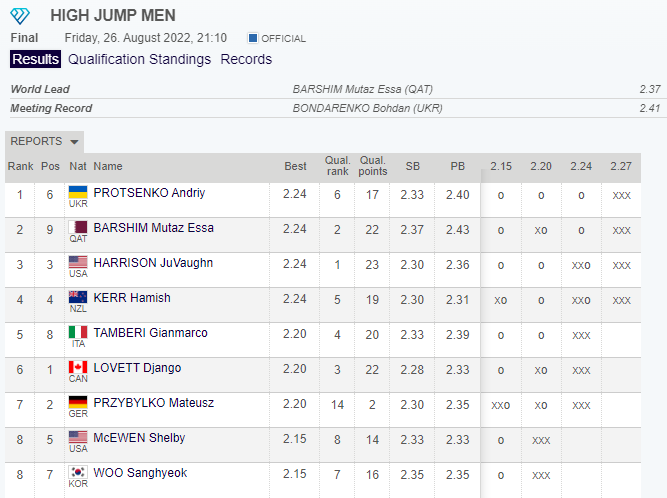The image size is (667, 498).
Task: Click the blue Official status indicator square
Action: point(253,38)
